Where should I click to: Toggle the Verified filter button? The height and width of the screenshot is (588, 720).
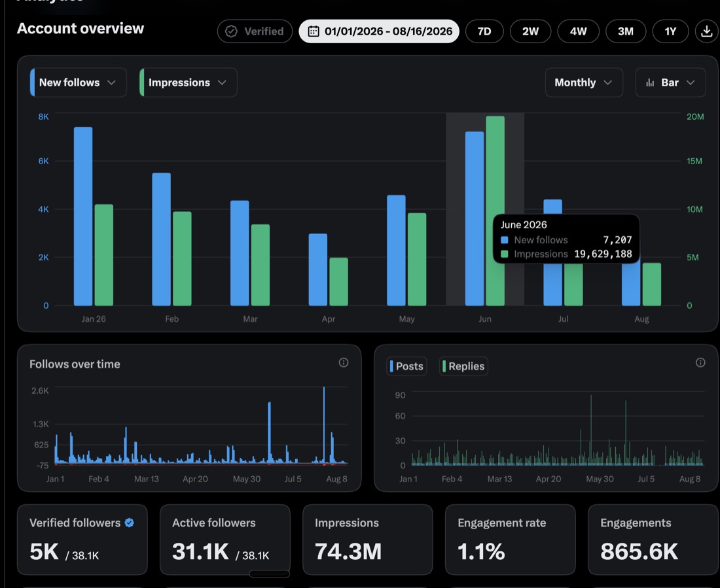(x=255, y=31)
